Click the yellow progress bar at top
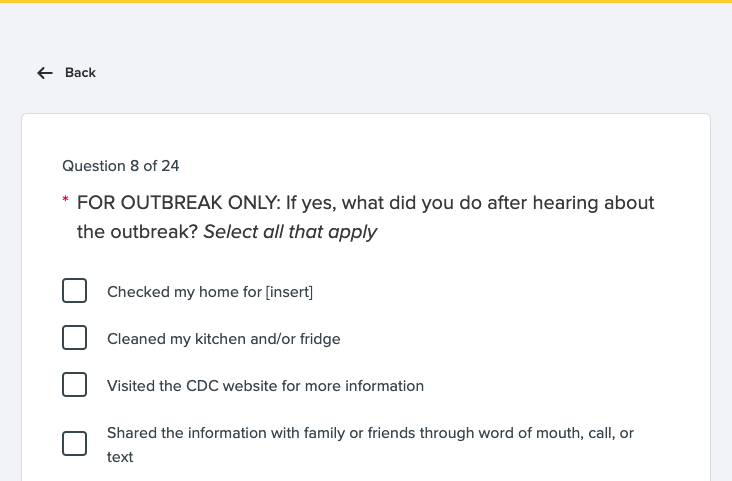Viewport: 732px width, 481px height. 366,1
